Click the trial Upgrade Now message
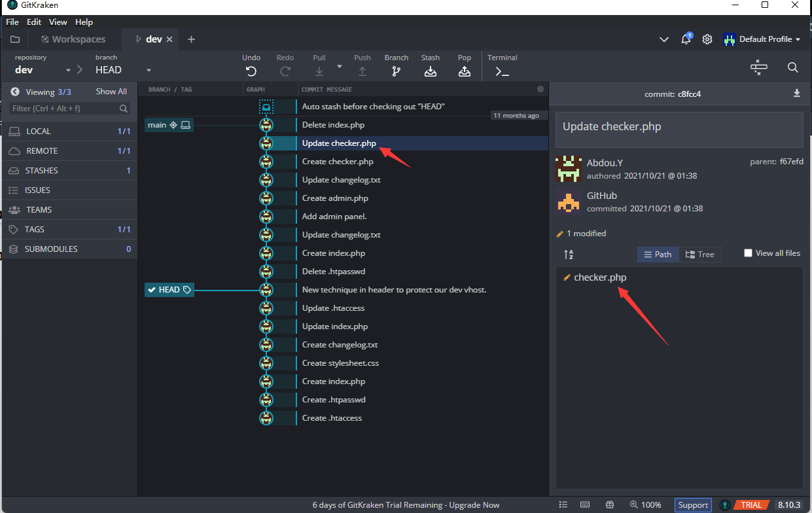 [406, 504]
